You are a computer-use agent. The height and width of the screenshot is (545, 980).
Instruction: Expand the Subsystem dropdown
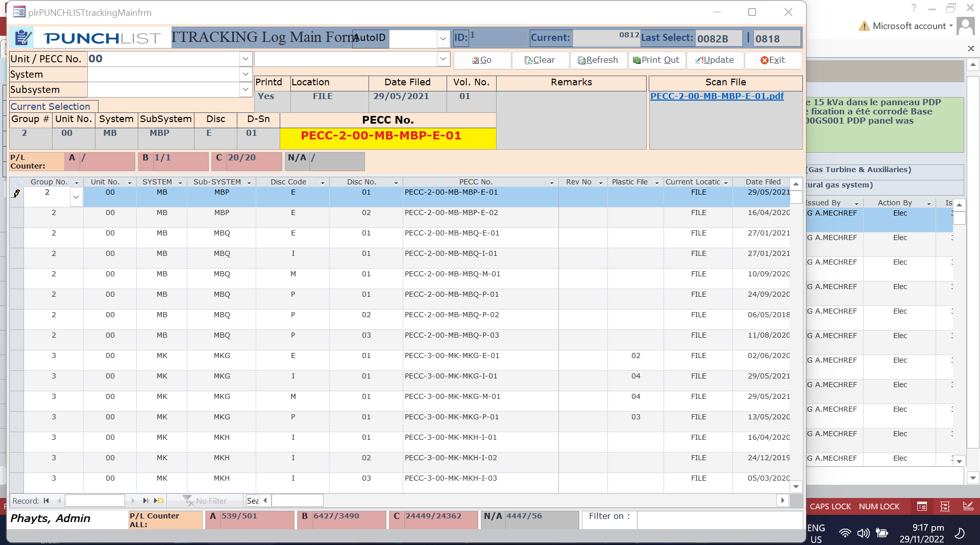[x=246, y=90]
